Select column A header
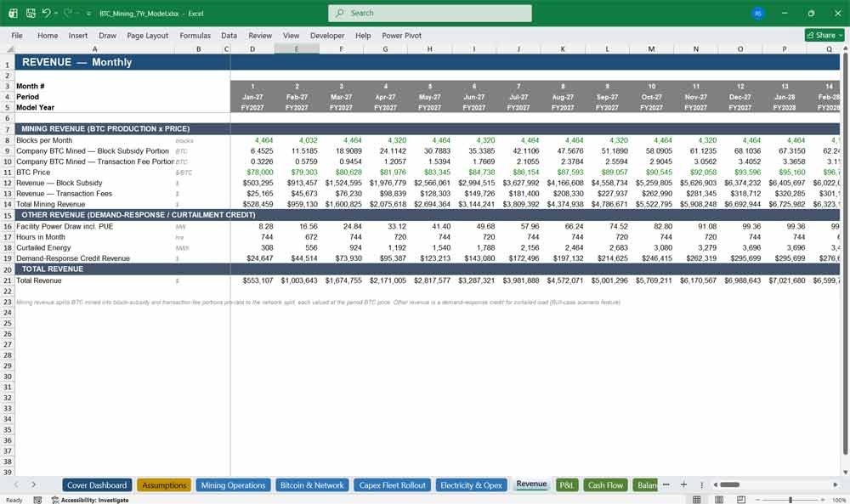This screenshot has width=850, height=504. [x=95, y=49]
